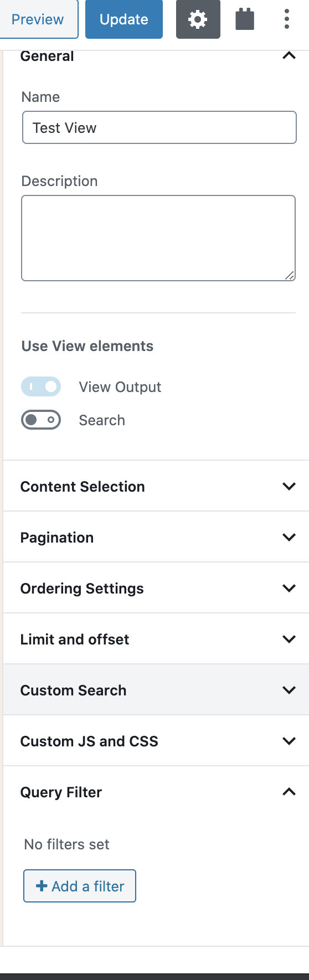The width and height of the screenshot is (309, 980).
Task: Enable the Search toggle
Action: tap(41, 420)
